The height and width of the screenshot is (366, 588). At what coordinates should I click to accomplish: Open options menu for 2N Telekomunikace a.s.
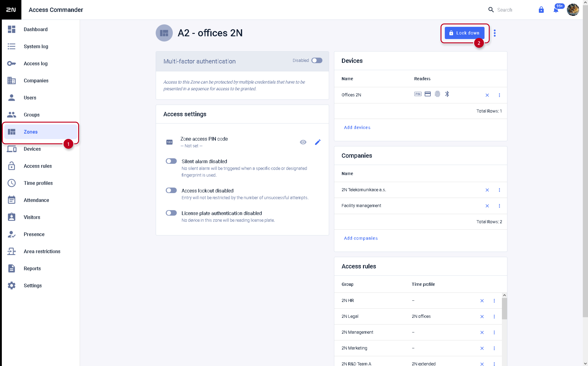[499, 190]
